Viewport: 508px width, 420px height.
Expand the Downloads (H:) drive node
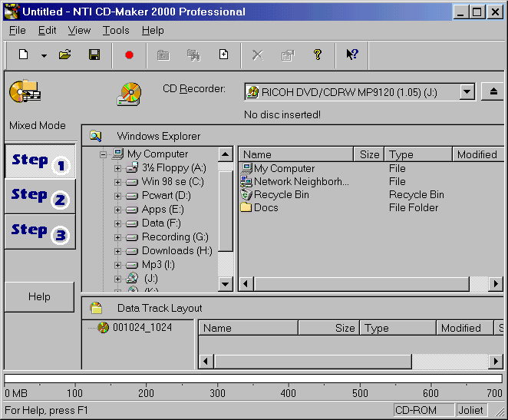(118, 252)
